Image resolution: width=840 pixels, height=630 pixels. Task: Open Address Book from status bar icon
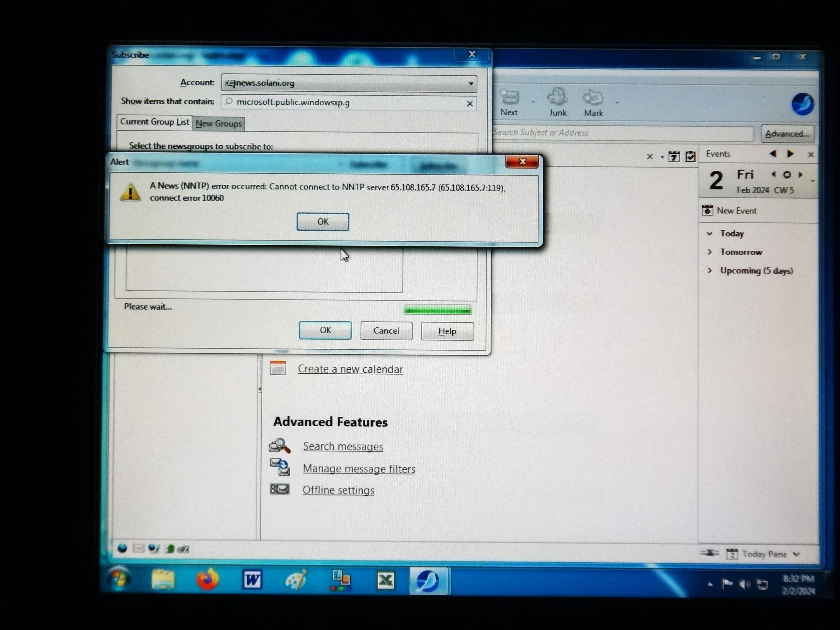(x=169, y=549)
